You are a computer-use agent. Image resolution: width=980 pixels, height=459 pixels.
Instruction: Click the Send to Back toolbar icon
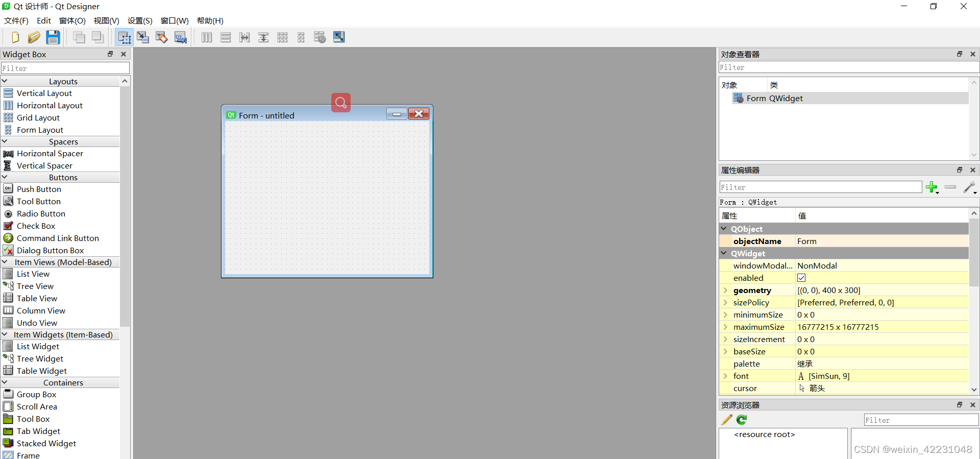79,37
